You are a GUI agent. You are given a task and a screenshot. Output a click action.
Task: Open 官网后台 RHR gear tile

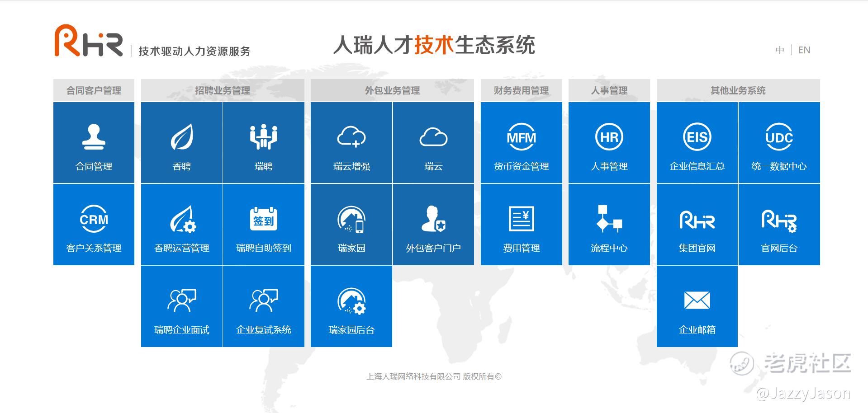[779, 225]
